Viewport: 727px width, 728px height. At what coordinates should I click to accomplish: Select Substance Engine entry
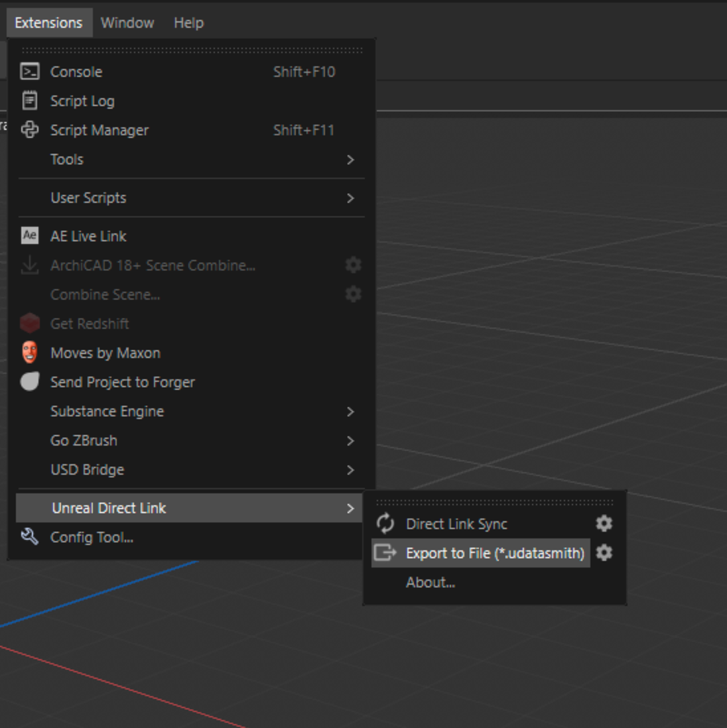107,412
